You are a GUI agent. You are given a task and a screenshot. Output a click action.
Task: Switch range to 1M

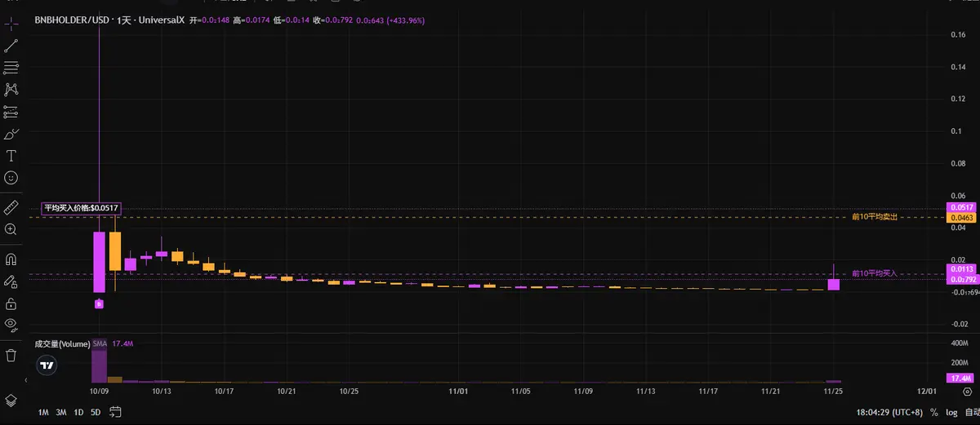coord(44,413)
